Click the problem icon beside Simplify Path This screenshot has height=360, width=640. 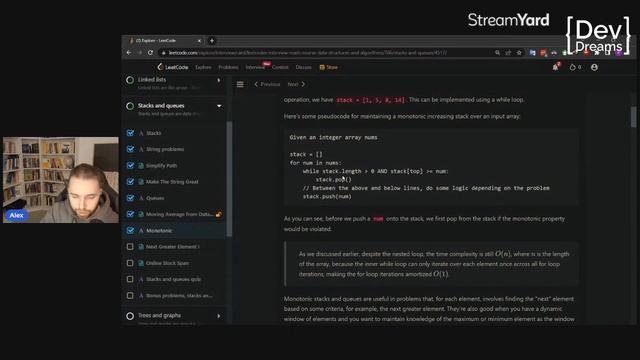point(141,166)
